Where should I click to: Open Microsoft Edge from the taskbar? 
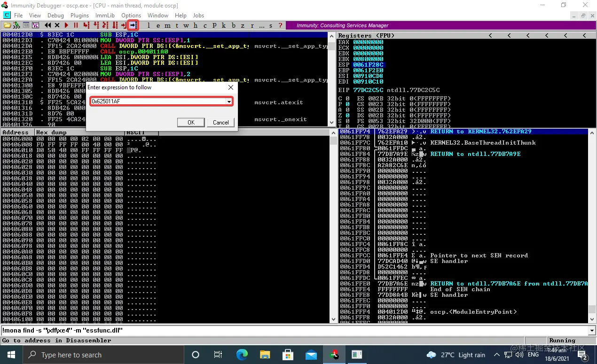pos(241,355)
